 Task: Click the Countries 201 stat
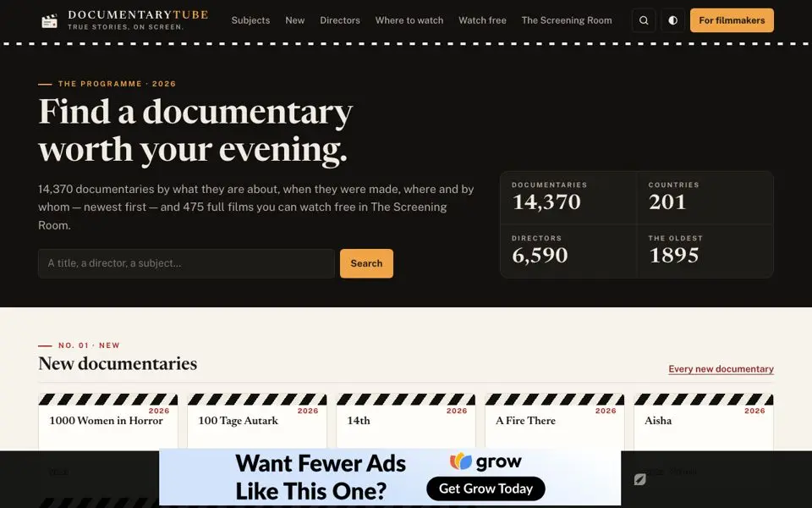click(x=705, y=197)
